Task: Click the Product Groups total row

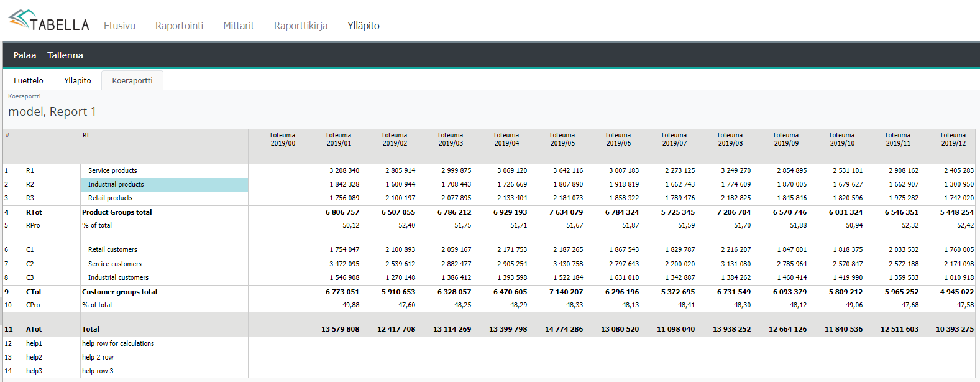Action: click(117, 212)
